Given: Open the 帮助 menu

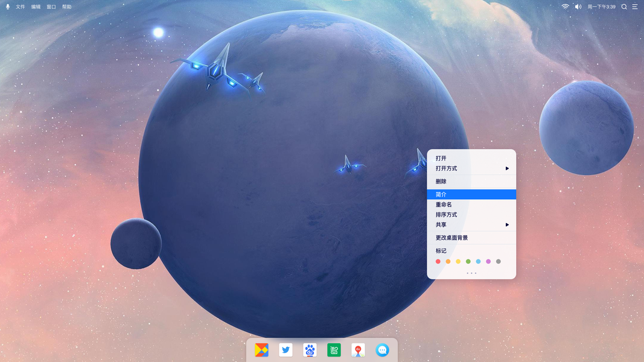Looking at the screenshot, I should 66,7.
